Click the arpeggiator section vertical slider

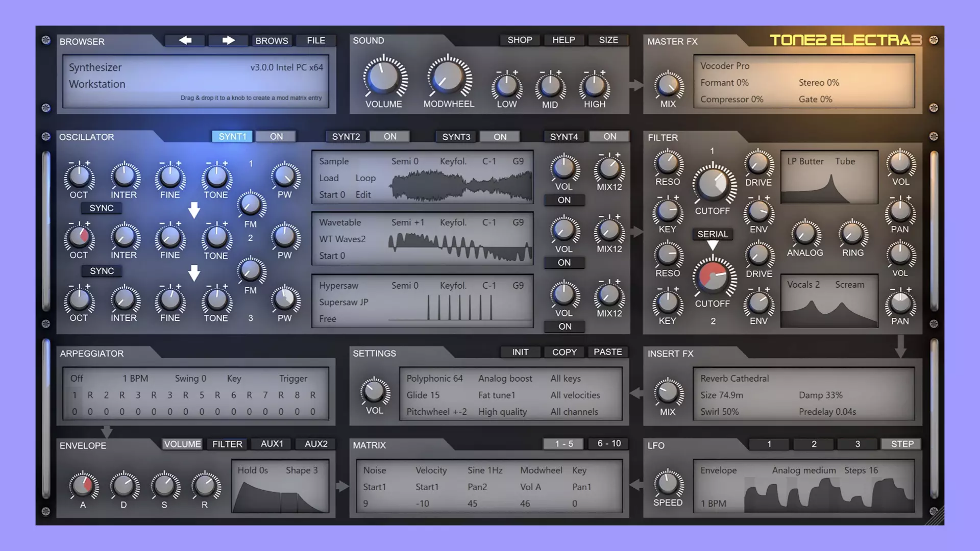(46, 418)
